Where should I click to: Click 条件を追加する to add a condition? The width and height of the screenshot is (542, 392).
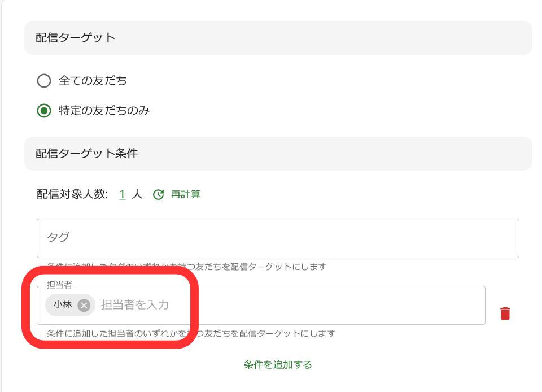tap(278, 365)
